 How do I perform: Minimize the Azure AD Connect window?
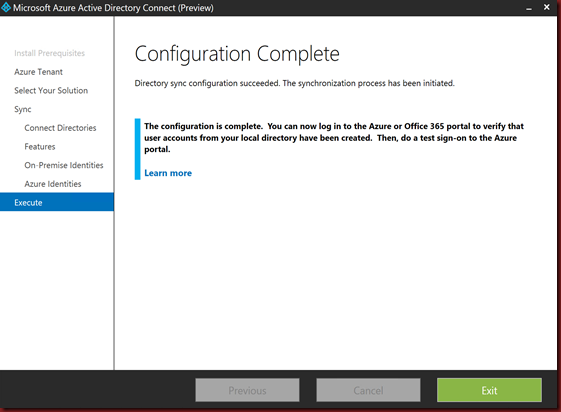[x=529, y=8]
